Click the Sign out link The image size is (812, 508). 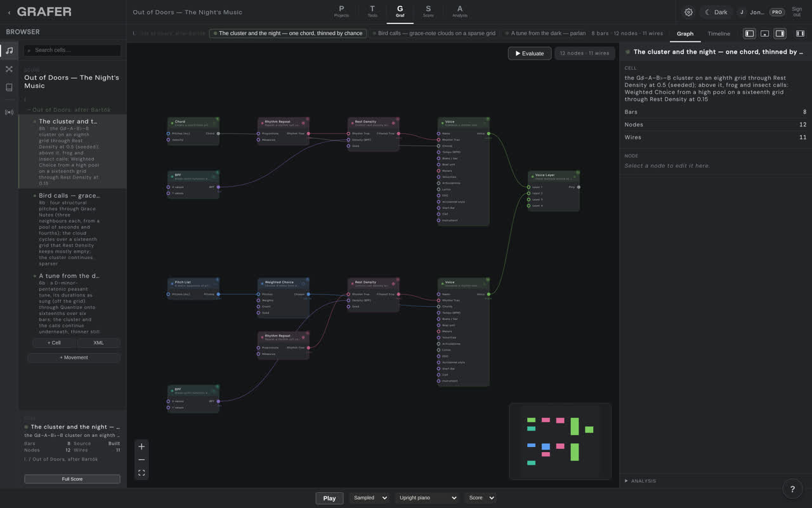coord(797,12)
